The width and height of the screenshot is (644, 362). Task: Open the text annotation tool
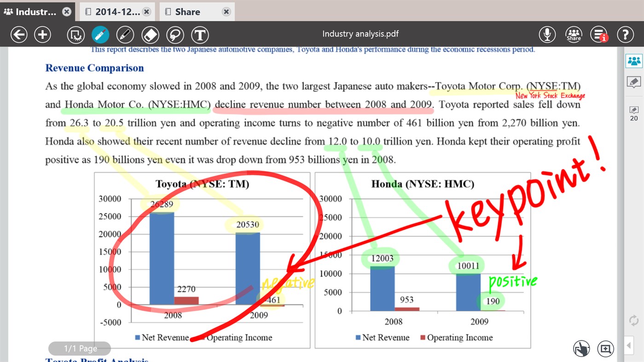[200, 34]
